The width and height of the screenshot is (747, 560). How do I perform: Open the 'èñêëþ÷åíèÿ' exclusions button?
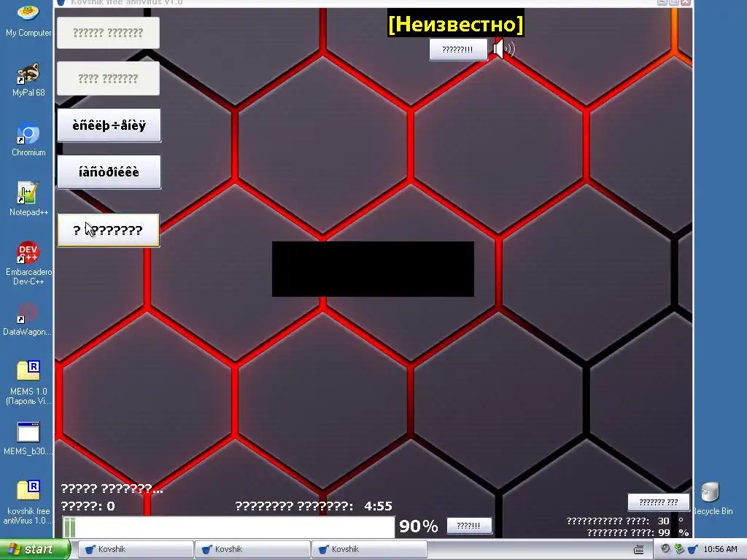click(109, 125)
